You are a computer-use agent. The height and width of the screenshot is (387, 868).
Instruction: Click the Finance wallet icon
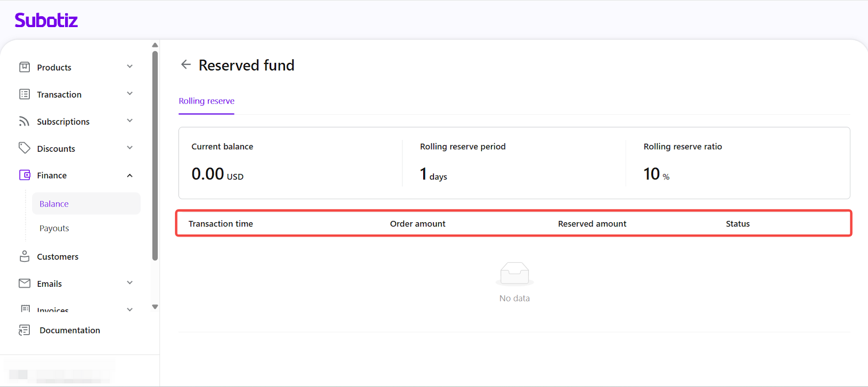point(24,175)
